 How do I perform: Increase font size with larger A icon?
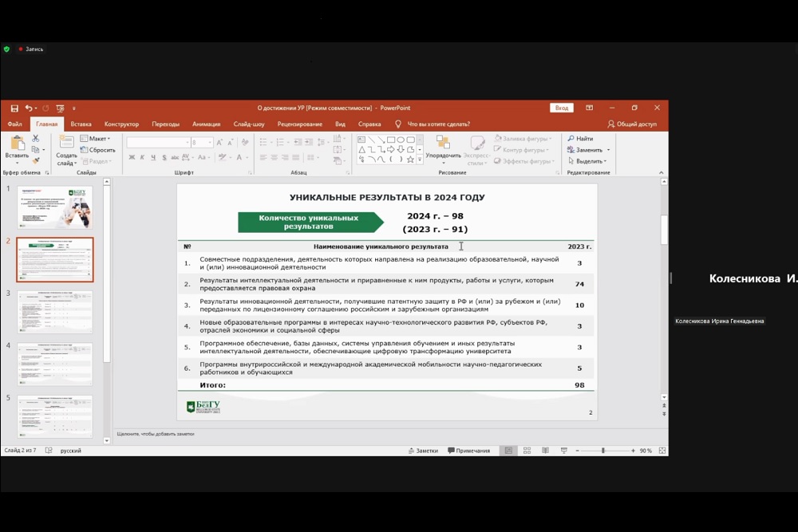point(219,143)
